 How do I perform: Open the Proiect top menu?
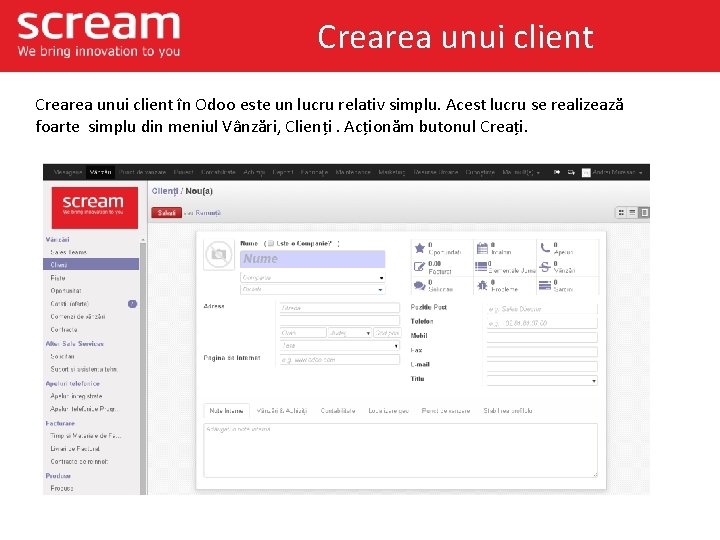(x=183, y=172)
